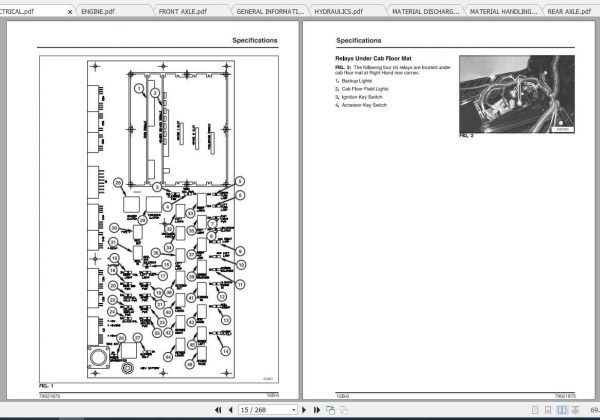Open the MATERIAL HANDLING... tab
The width and height of the screenshot is (600, 420).
click(504, 11)
